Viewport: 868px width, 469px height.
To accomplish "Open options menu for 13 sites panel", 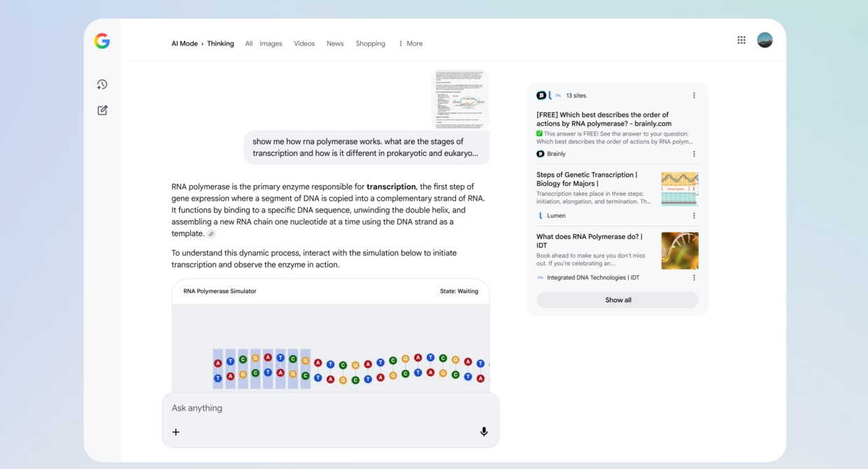I will (694, 96).
